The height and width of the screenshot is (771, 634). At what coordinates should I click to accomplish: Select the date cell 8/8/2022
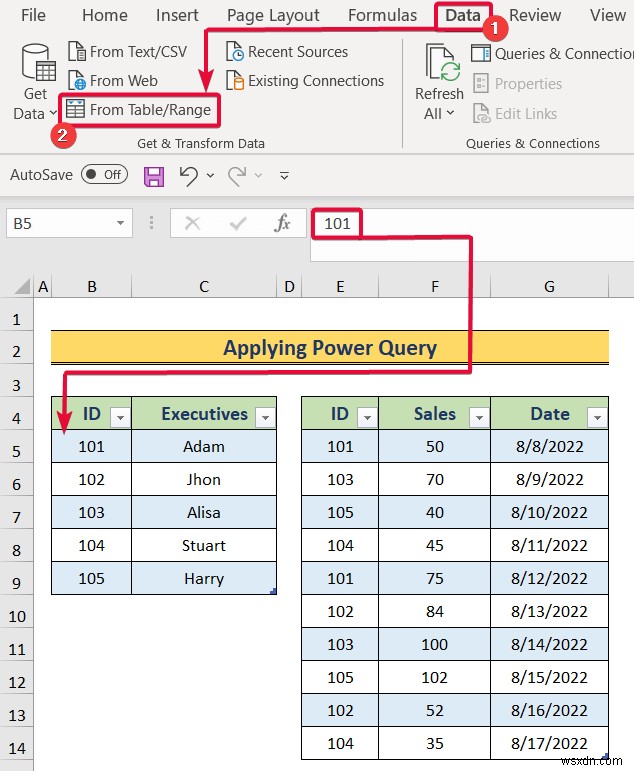(549, 446)
